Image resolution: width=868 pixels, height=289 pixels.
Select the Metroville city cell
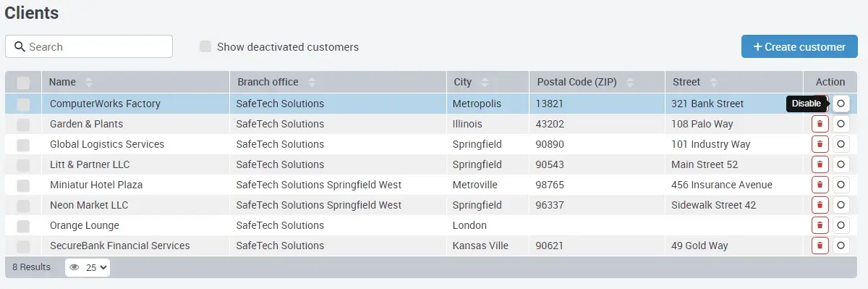tap(475, 185)
